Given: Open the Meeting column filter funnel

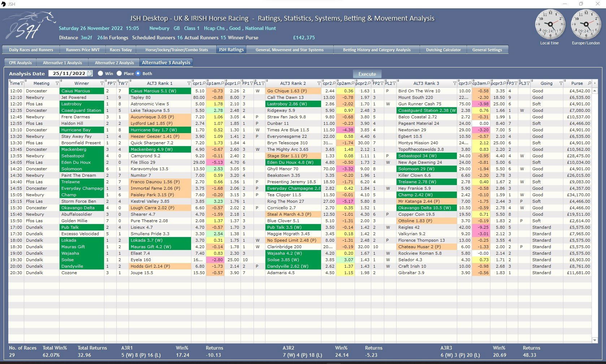Looking at the screenshot, I should [57, 83].
